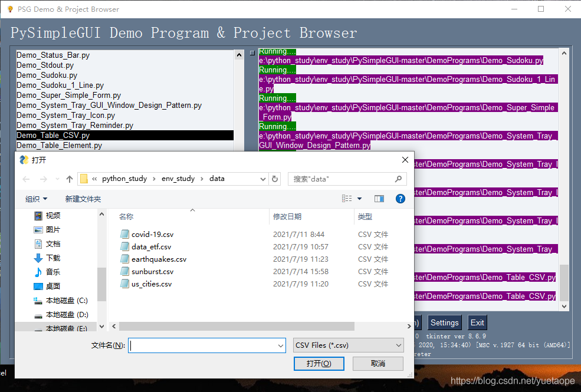Viewport: 581px width, 392px height.
Task: Expand chevron after python_study breadcrumb
Action: point(154,179)
